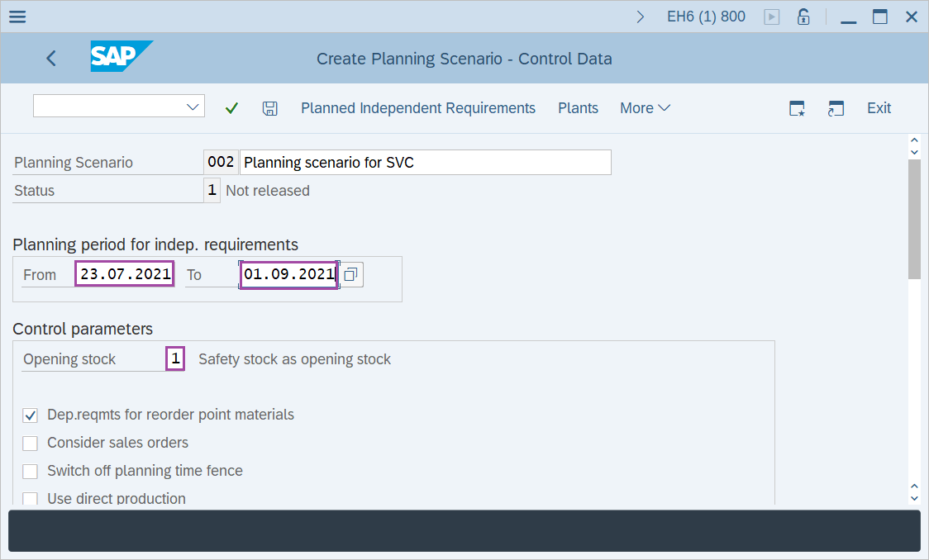This screenshot has width=929, height=560.
Task: Click the chevron in the top system bar
Action: [640, 16]
